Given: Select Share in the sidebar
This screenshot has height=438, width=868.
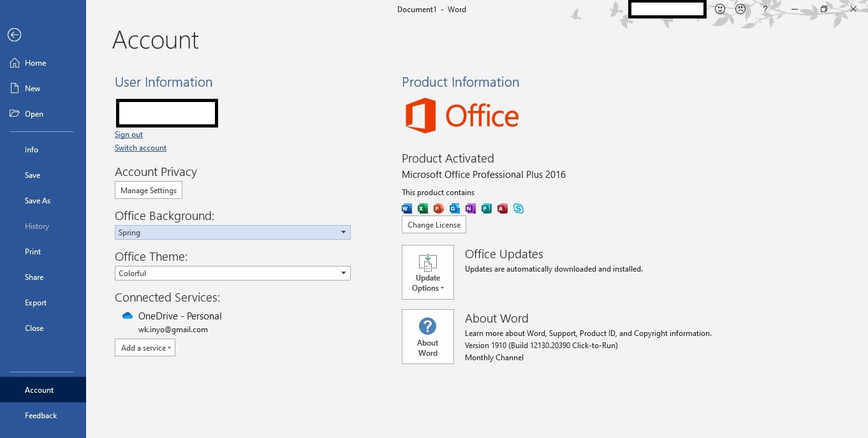Looking at the screenshot, I should pyautogui.click(x=43, y=277).
